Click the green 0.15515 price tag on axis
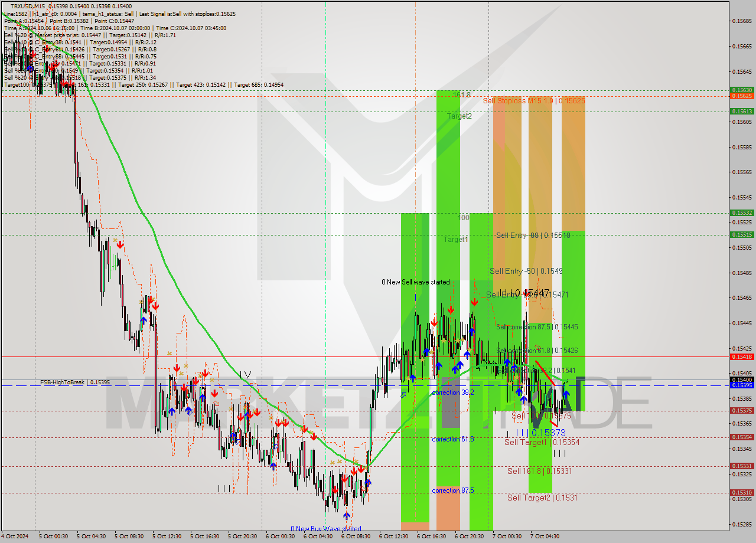This screenshot has height=543, width=756. click(742, 234)
